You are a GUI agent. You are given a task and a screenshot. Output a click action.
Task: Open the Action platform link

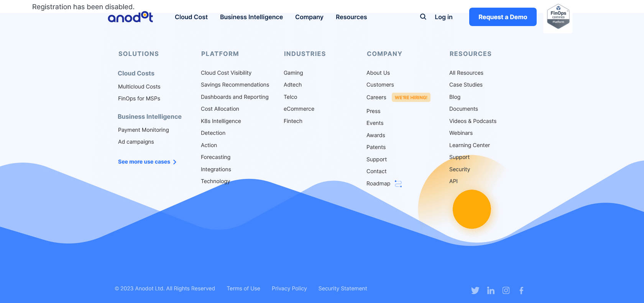(x=209, y=145)
